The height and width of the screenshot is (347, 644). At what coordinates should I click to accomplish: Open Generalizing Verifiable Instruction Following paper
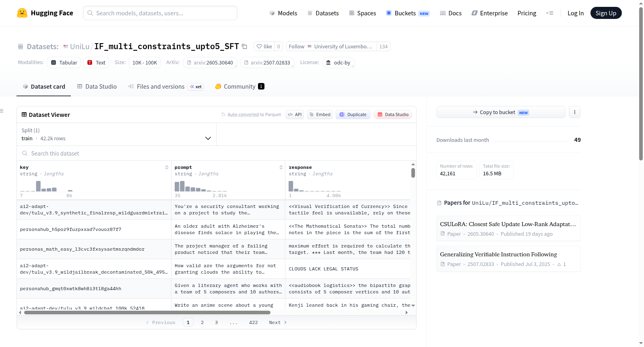click(x=508, y=259)
